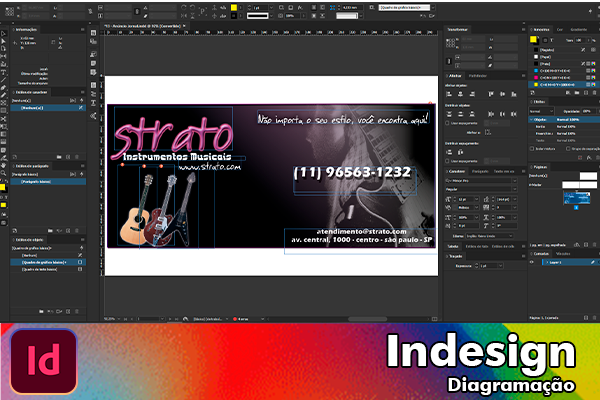
Task: Distribute top edges in Alinhar panel
Action: (x=449, y=114)
